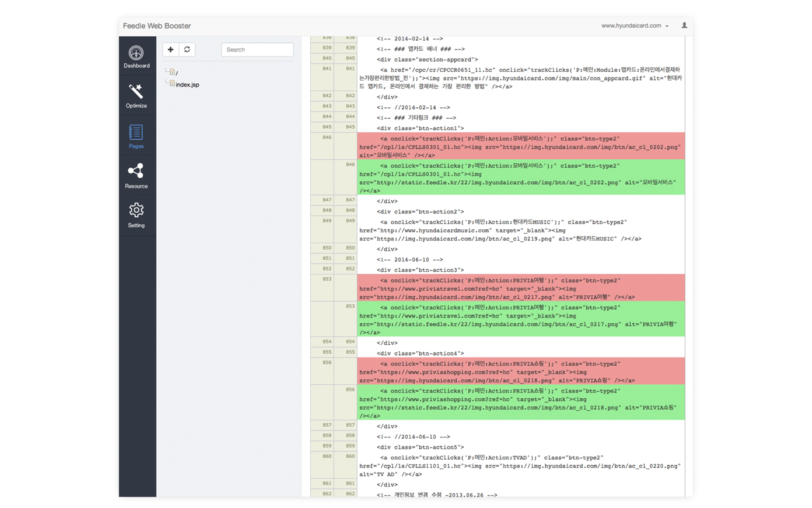This screenshot has height=508, width=812.
Task: Open the Resource share icon
Action: click(x=136, y=176)
